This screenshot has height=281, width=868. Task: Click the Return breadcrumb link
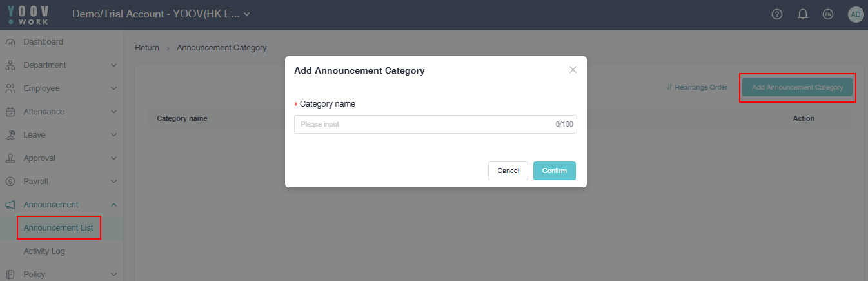tap(147, 48)
